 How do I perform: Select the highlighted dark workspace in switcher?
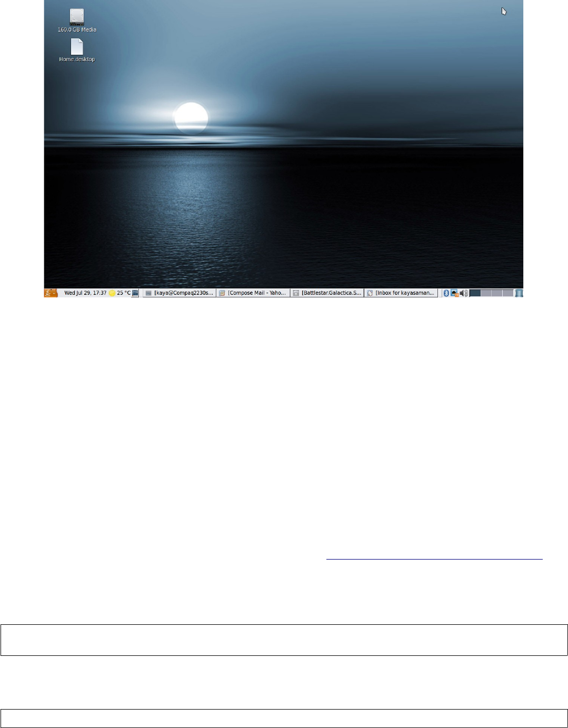click(x=475, y=293)
